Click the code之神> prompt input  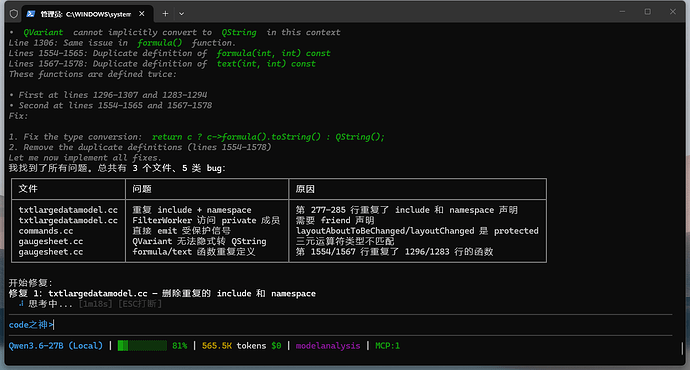point(340,325)
